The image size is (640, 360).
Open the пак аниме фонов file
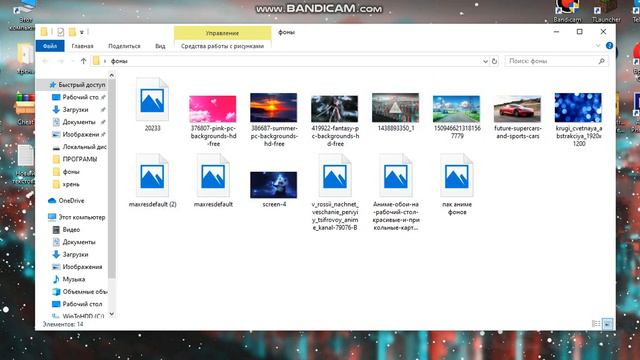[x=456, y=177]
